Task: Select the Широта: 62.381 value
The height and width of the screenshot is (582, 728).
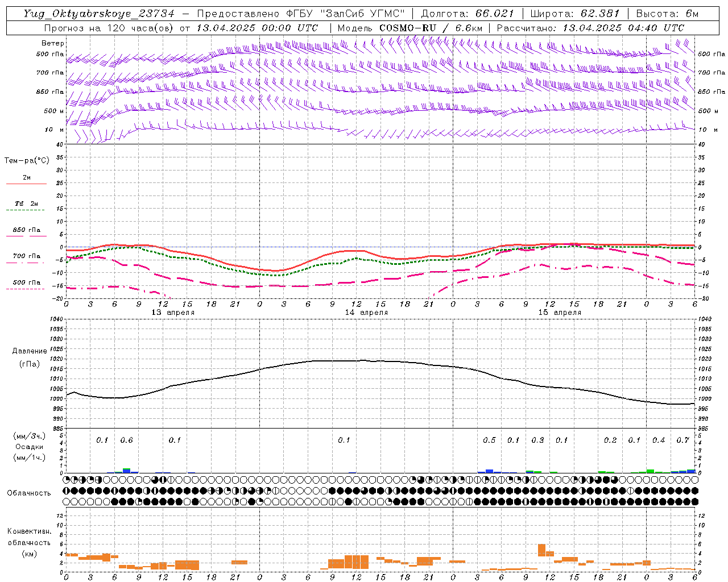Action: pos(575,14)
